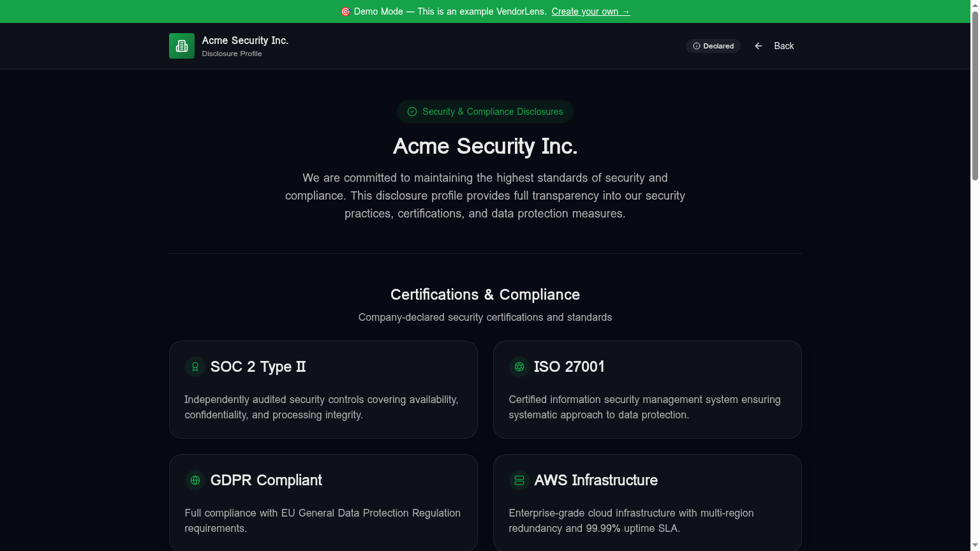Click the ISO 27001 aperture icon

[x=519, y=367]
